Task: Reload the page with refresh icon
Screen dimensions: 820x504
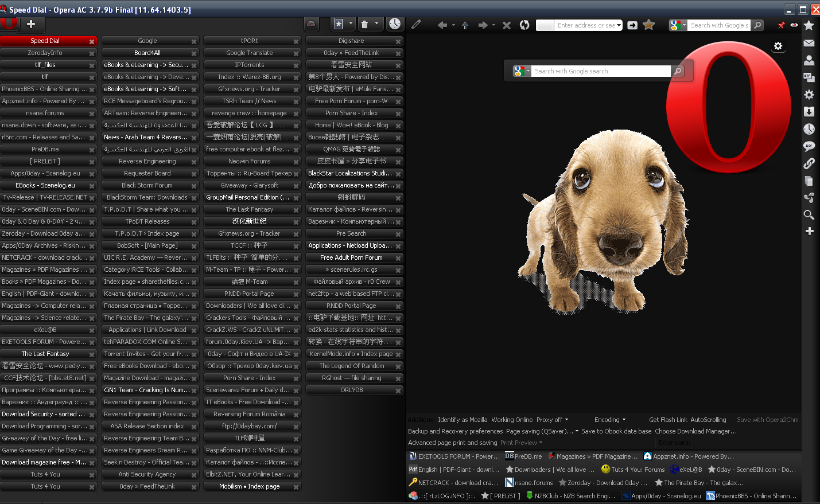Action: click(x=524, y=25)
